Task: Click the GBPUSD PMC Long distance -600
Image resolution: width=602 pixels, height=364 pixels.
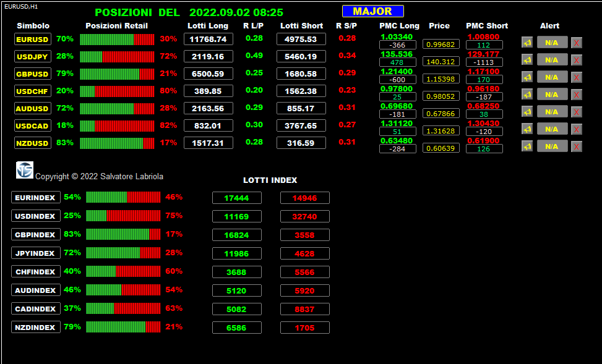Action: click(397, 79)
